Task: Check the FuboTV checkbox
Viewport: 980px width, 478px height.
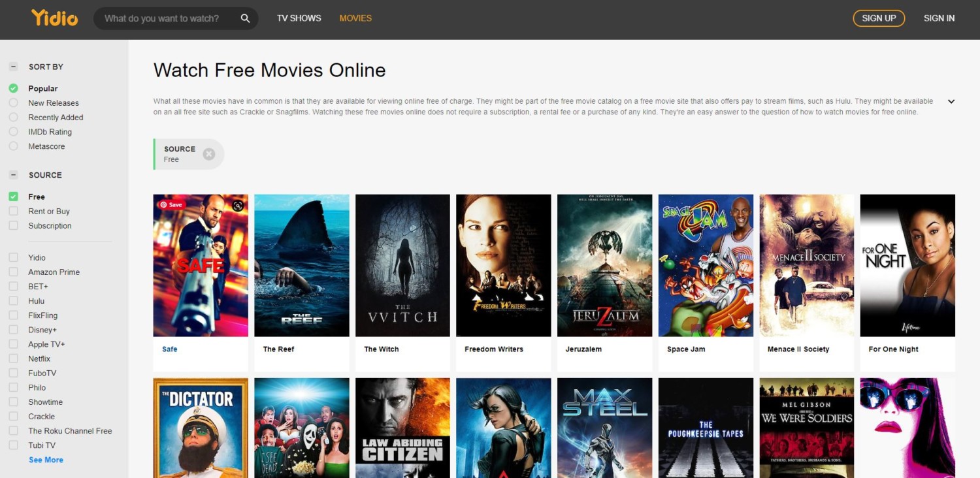Action: 13,373
